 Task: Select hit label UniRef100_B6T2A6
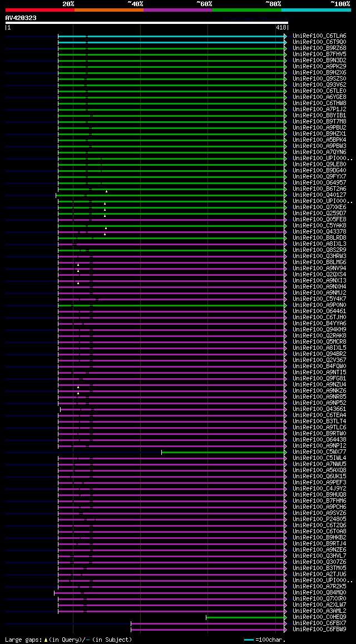click(319, 189)
